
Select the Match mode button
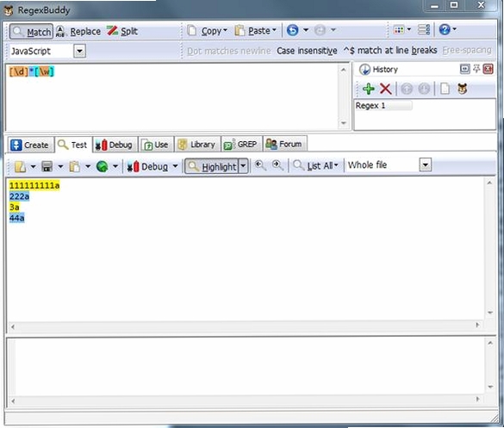(31, 32)
